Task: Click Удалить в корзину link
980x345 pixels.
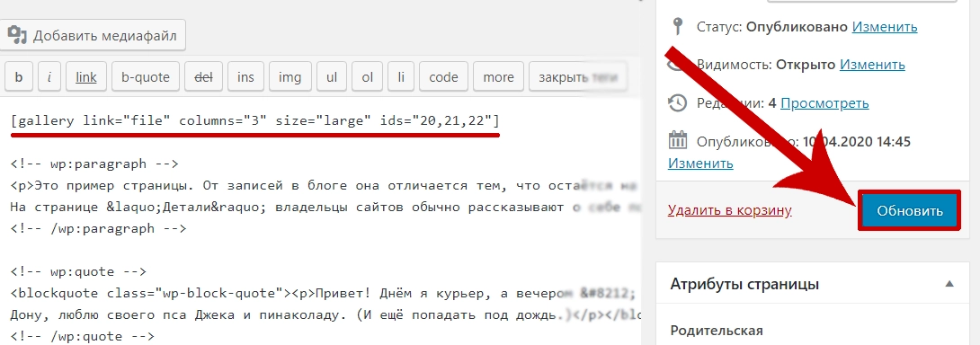Action: point(730,210)
